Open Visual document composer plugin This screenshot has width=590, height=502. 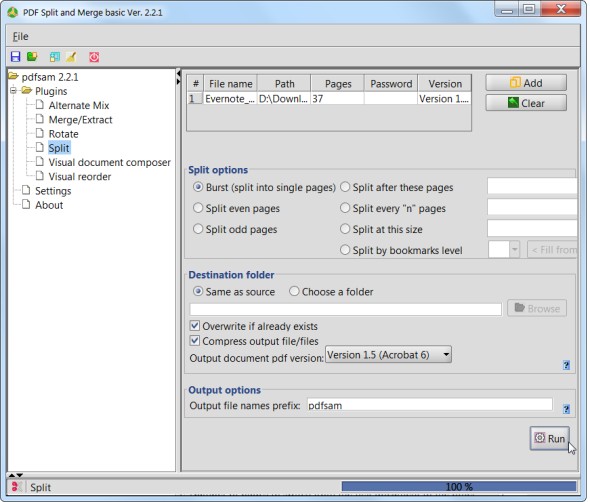(109, 162)
